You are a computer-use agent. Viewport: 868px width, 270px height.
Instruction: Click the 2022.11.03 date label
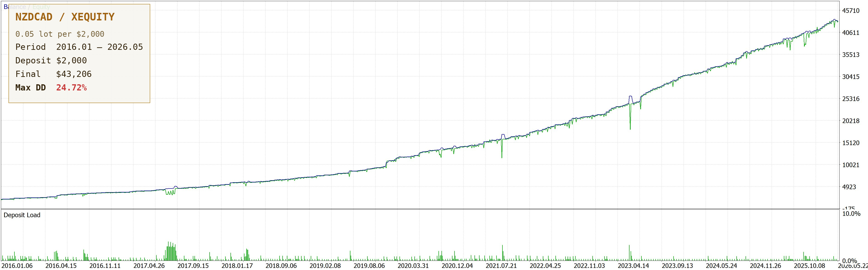coord(589,266)
